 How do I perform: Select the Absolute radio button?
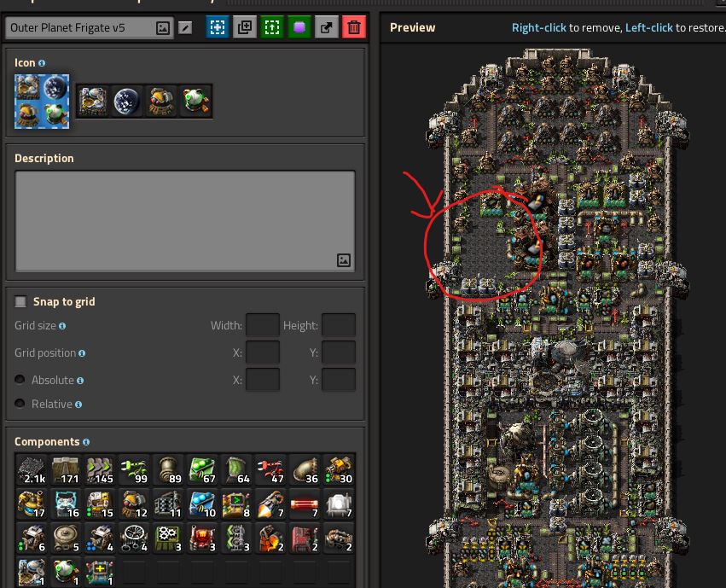[x=20, y=380]
